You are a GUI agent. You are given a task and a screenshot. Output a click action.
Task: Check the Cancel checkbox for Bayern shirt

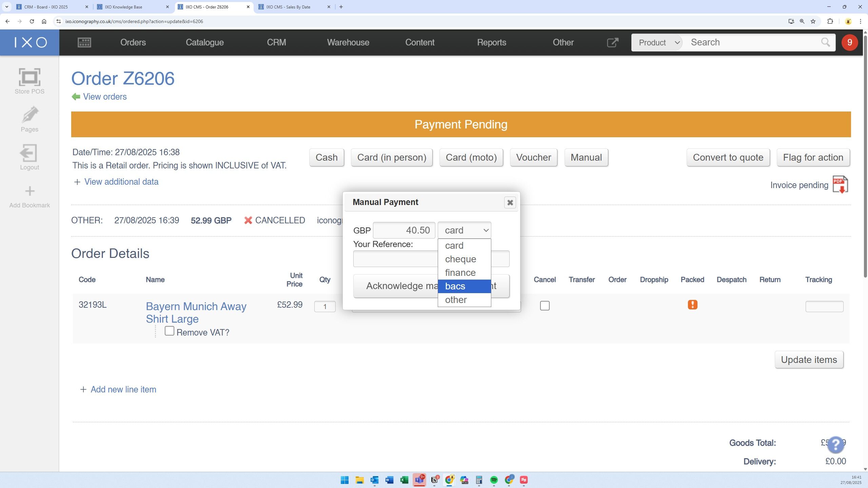pyautogui.click(x=545, y=306)
